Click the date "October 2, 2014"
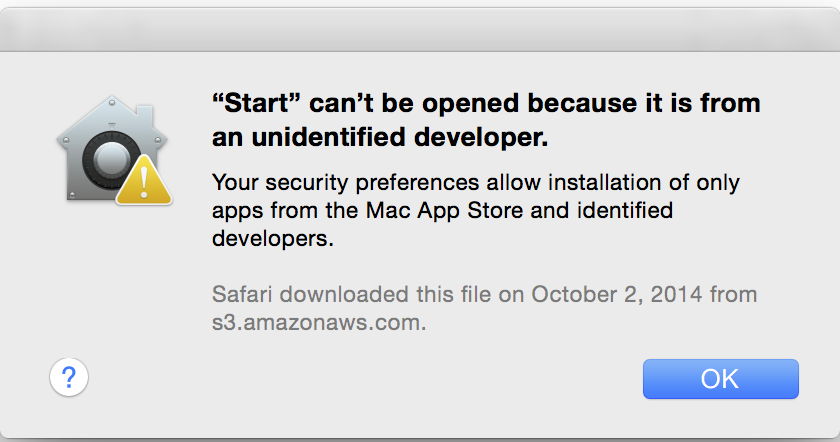The width and height of the screenshot is (840, 442). (617, 294)
